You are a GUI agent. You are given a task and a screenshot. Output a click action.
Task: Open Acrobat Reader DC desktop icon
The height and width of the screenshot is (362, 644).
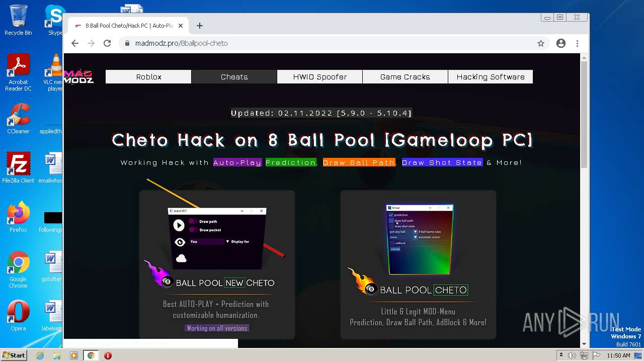(x=18, y=73)
